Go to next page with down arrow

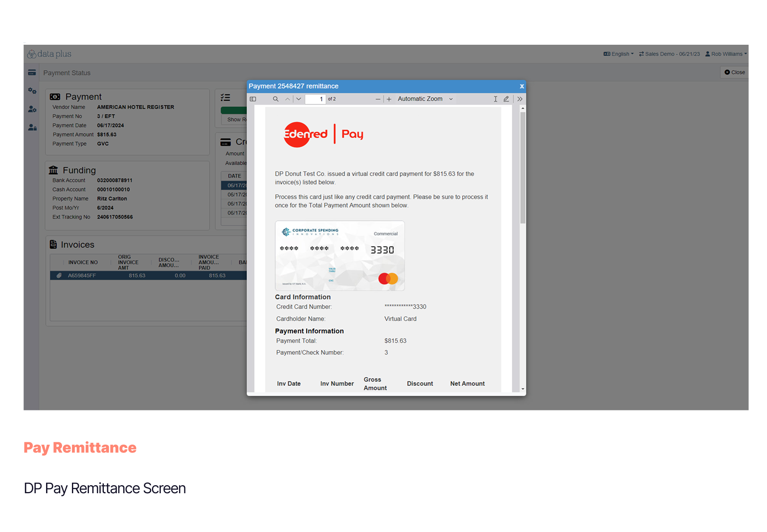[x=299, y=99]
